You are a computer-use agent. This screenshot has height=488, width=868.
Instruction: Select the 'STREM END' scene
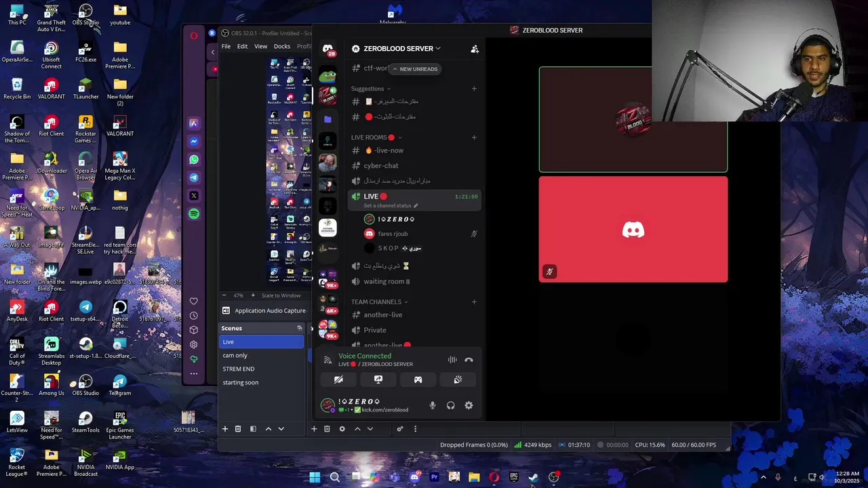tap(262, 369)
